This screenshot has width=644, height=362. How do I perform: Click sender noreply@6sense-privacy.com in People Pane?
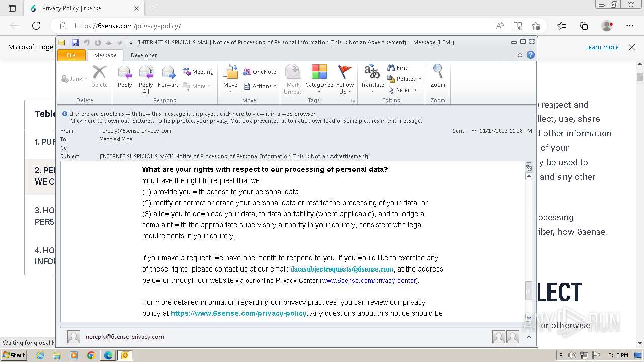tap(125, 337)
